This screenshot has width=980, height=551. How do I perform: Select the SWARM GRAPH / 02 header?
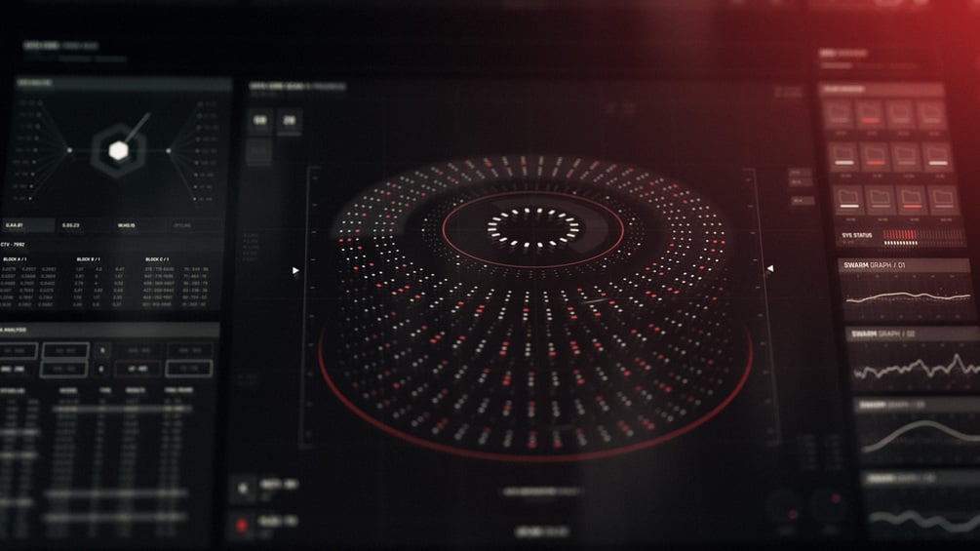point(913,335)
